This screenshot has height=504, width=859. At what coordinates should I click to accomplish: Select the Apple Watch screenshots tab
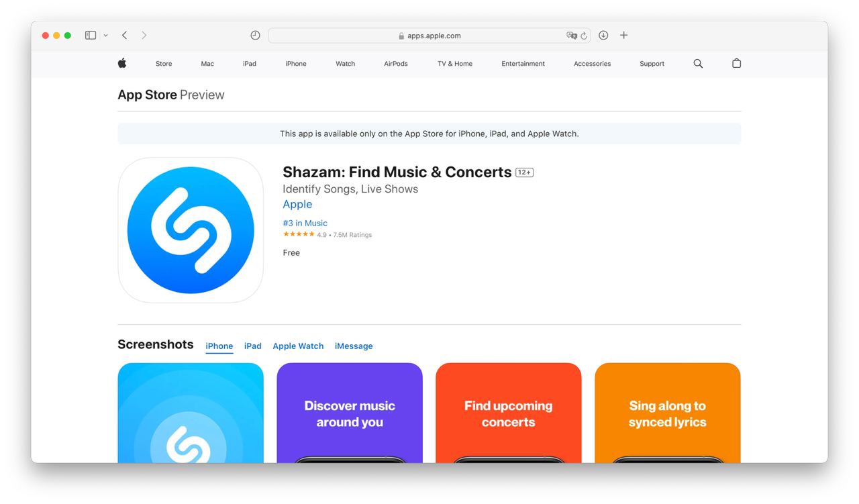coord(298,346)
